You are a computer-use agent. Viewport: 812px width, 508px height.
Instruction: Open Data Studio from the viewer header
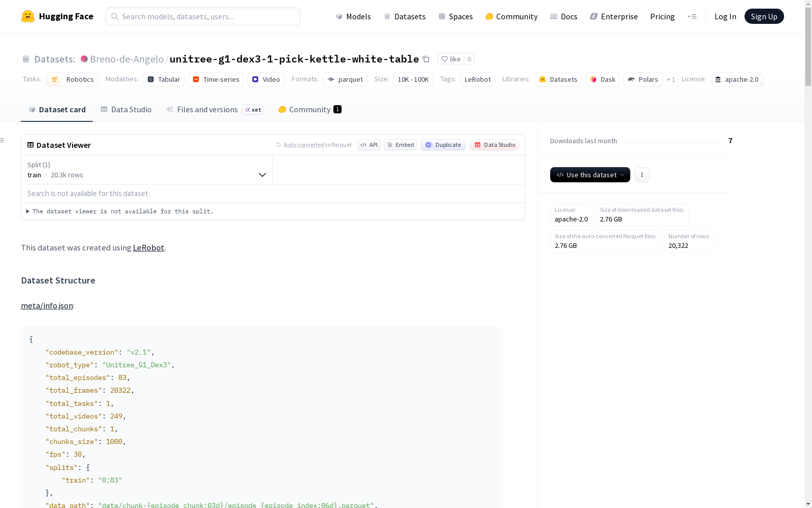[494, 145]
